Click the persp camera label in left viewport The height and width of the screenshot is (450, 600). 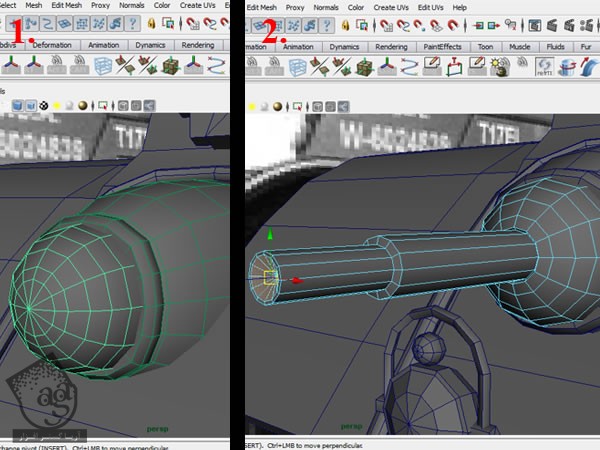tap(159, 423)
